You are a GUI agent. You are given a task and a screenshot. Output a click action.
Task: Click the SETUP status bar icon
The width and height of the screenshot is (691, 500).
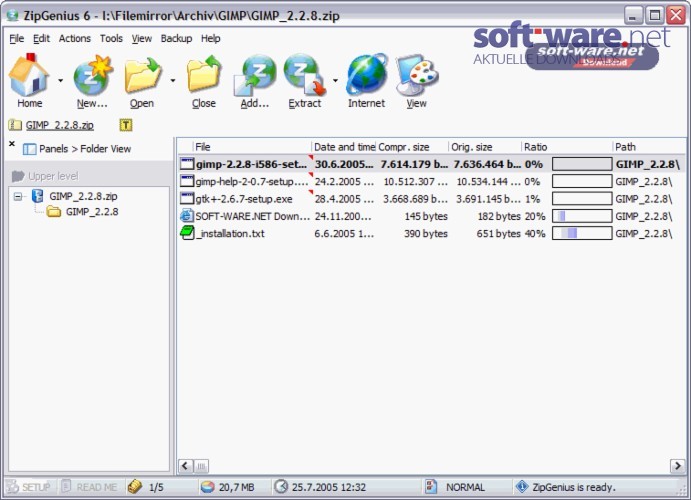click(12, 487)
